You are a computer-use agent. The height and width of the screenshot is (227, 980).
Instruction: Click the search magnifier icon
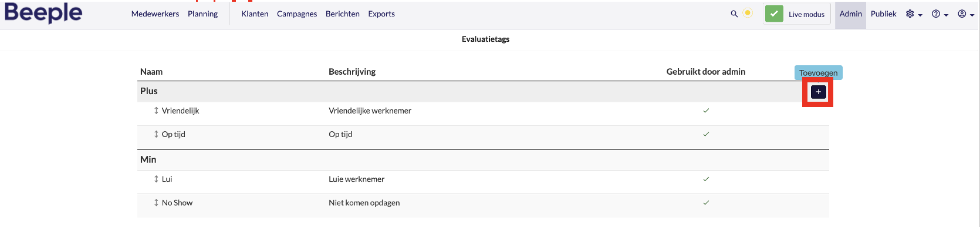click(x=734, y=14)
